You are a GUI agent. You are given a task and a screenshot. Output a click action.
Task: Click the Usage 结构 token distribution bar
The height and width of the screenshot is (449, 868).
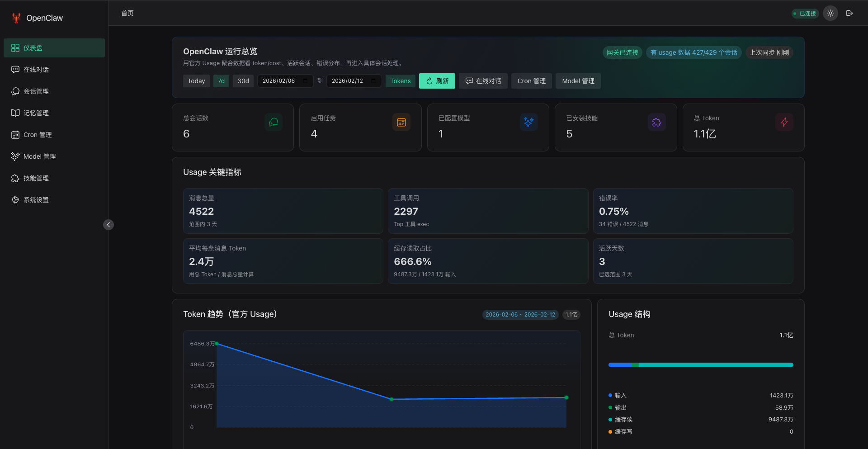[x=700, y=365]
